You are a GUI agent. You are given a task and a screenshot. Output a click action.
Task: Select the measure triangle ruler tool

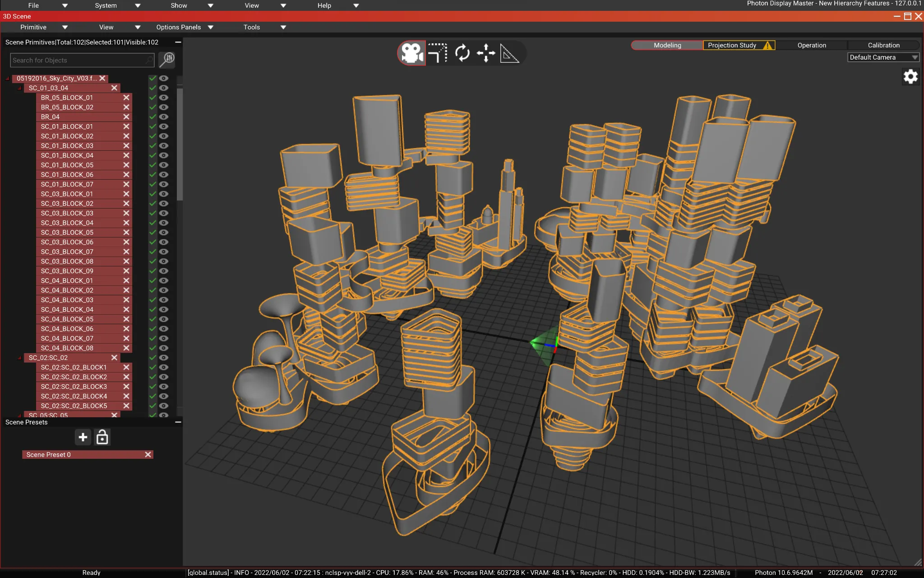click(x=510, y=53)
